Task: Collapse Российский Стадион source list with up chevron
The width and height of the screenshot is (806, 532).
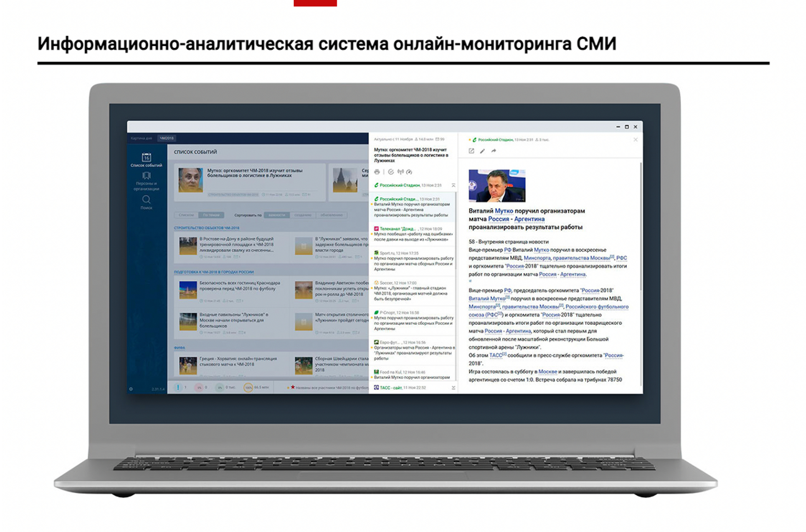Action: tap(453, 185)
